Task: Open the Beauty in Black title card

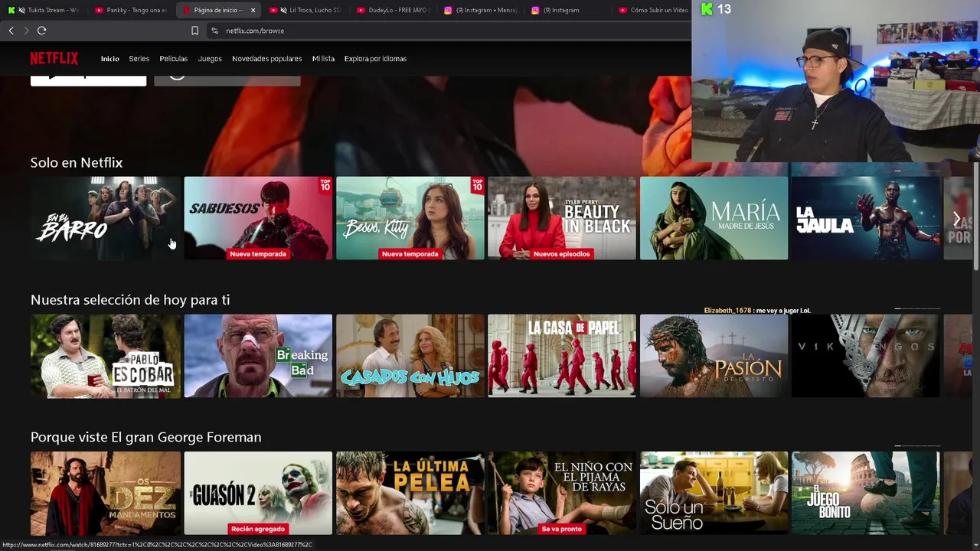Action: (x=562, y=218)
